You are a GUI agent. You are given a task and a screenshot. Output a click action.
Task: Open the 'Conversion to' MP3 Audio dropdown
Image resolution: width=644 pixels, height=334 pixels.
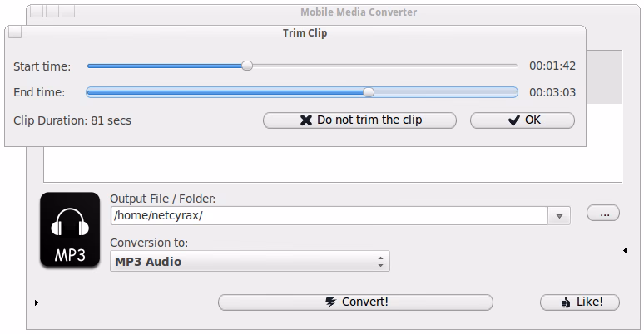[x=250, y=262]
